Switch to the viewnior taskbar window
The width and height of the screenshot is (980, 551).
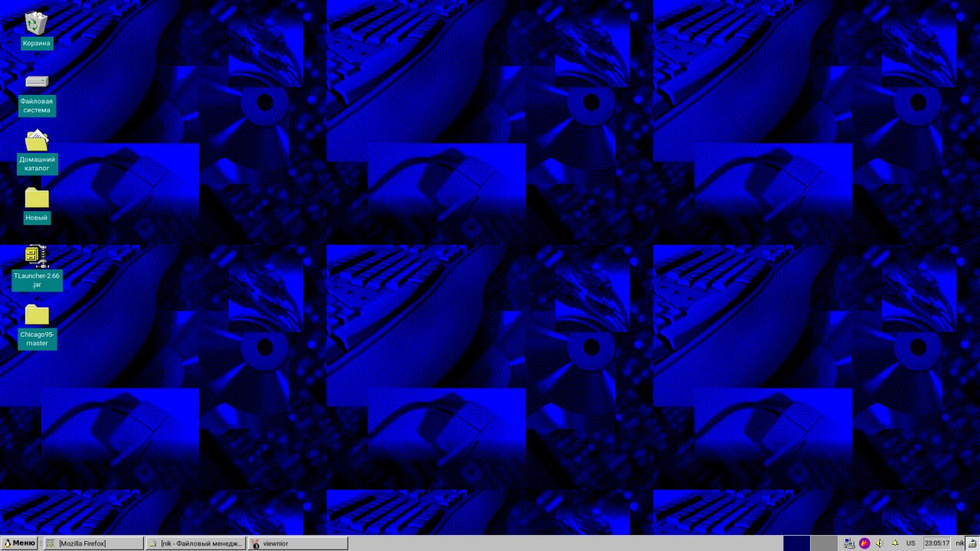(x=298, y=543)
